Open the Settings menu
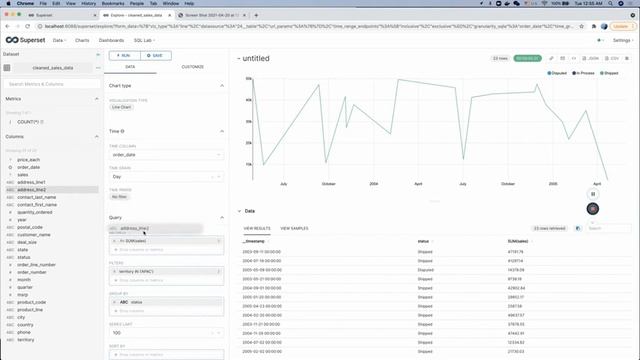The width and height of the screenshot is (640, 360). coord(622,40)
